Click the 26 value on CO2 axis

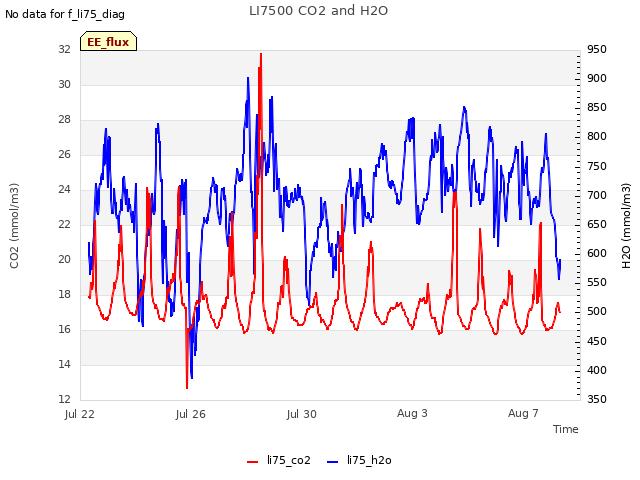click(64, 154)
